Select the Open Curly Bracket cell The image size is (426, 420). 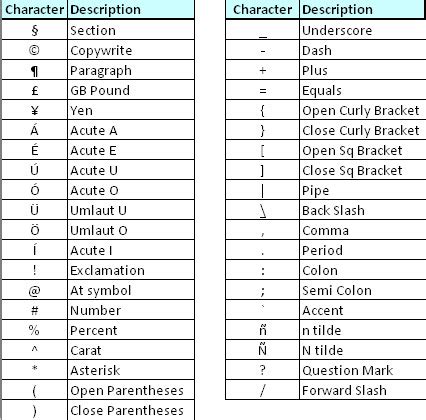363,110
